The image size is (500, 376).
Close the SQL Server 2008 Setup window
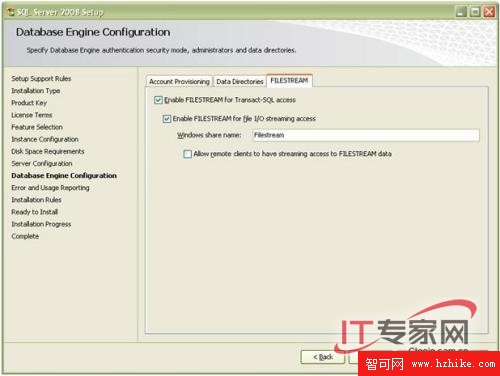[489, 12]
